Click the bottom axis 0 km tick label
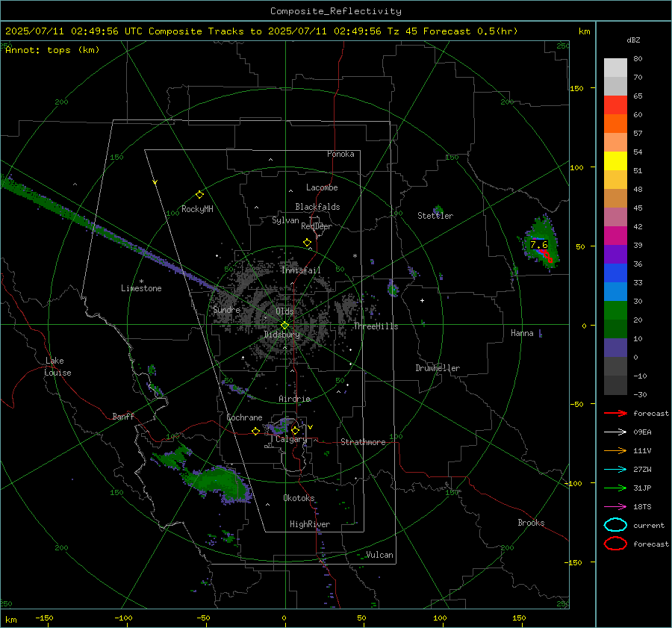 coord(284,618)
